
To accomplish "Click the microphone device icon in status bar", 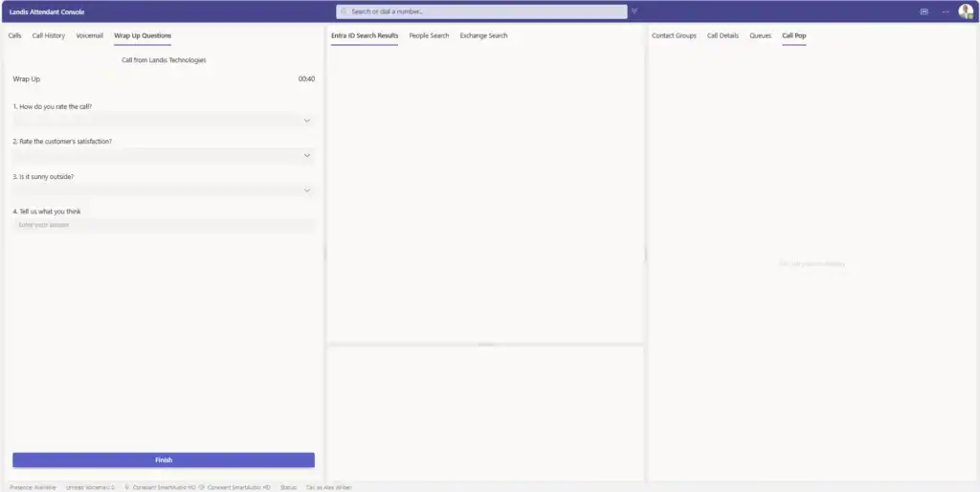I will point(127,487).
